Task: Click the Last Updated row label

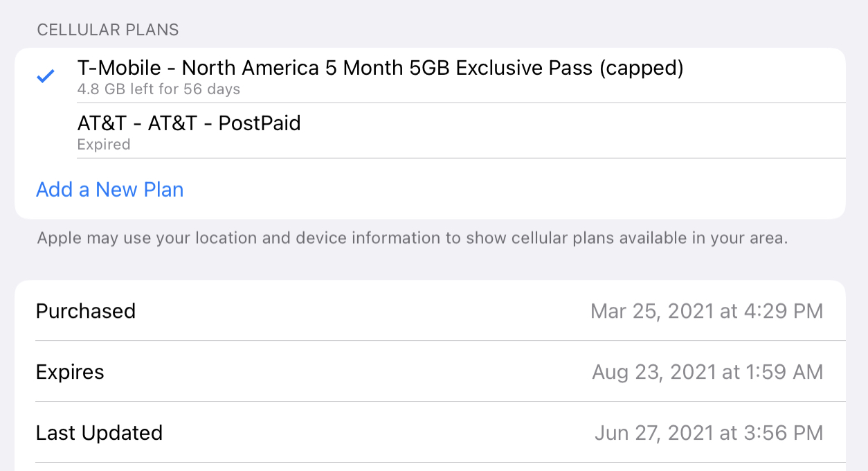Action: (99, 433)
